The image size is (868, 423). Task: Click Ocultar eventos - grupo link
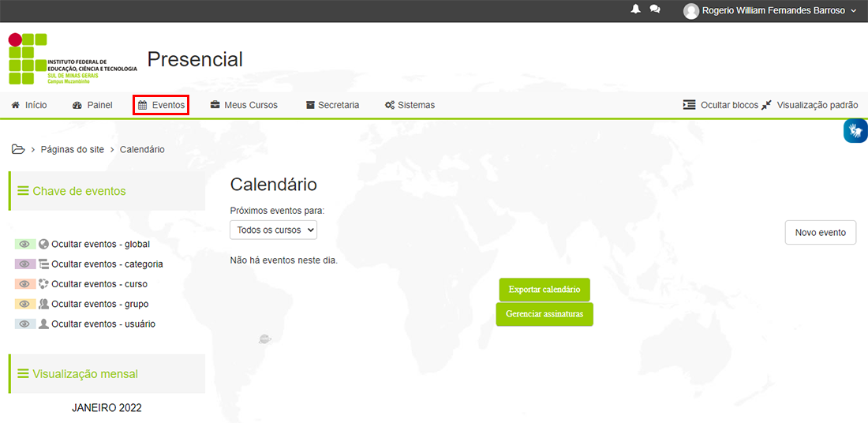(x=100, y=304)
